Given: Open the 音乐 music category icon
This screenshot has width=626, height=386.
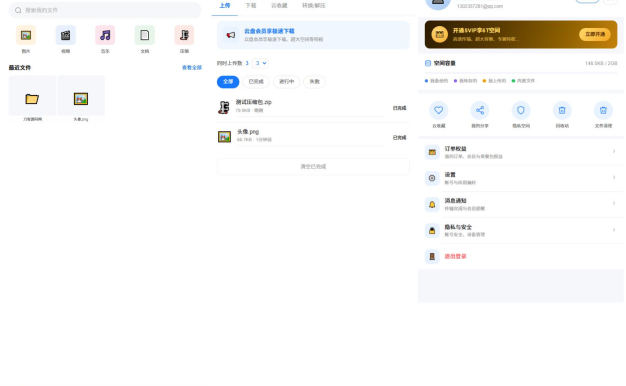Looking at the screenshot, I should (x=105, y=35).
